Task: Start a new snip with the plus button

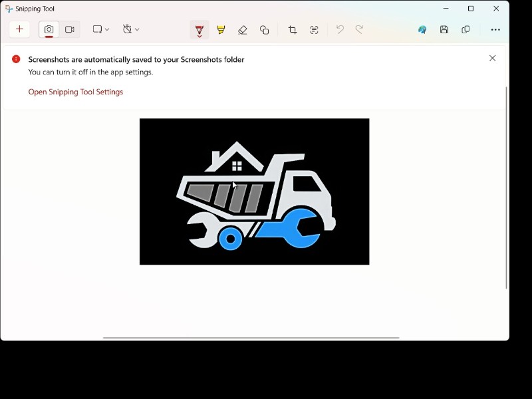Action: [x=19, y=29]
